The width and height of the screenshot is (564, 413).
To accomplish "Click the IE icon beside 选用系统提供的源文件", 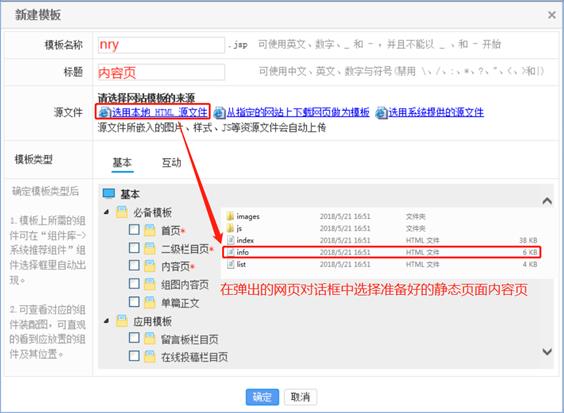I will (x=381, y=113).
